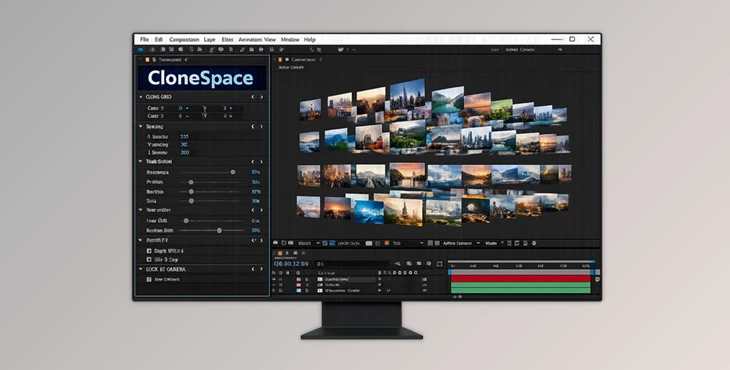Open the Mode dropdown in viewer footer

pos(494,243)
